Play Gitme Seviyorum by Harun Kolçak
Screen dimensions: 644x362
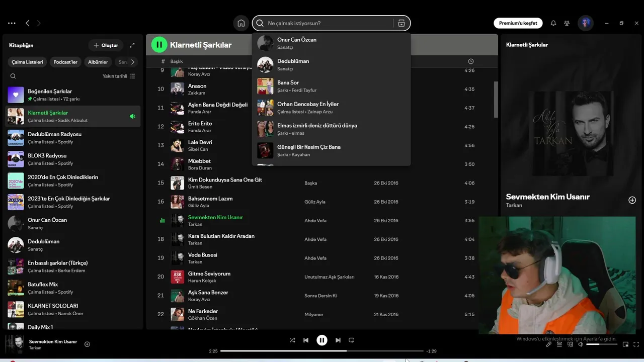point(209,274)
